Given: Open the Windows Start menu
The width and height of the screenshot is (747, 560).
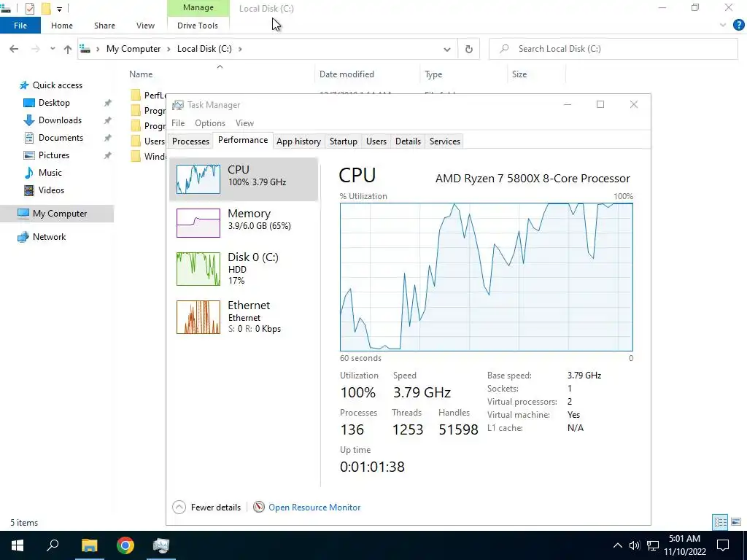Looking at the screenshot, I should point(18,545).
